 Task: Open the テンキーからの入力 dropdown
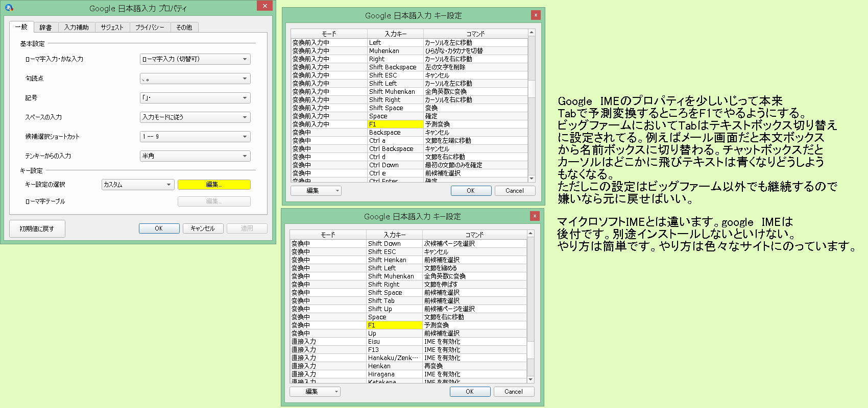(x=195, y=156)
